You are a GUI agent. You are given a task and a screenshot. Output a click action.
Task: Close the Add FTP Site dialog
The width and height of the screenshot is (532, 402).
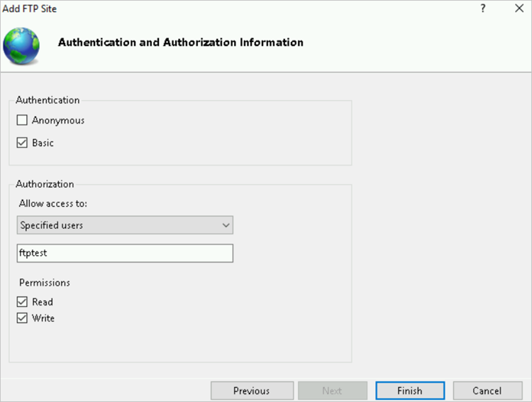(519, 9)
